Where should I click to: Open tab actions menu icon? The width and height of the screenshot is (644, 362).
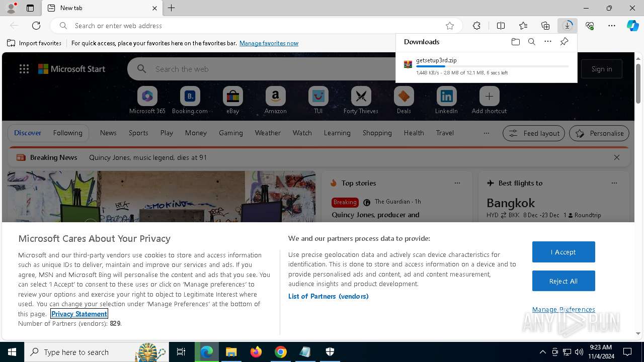[30, 8]
